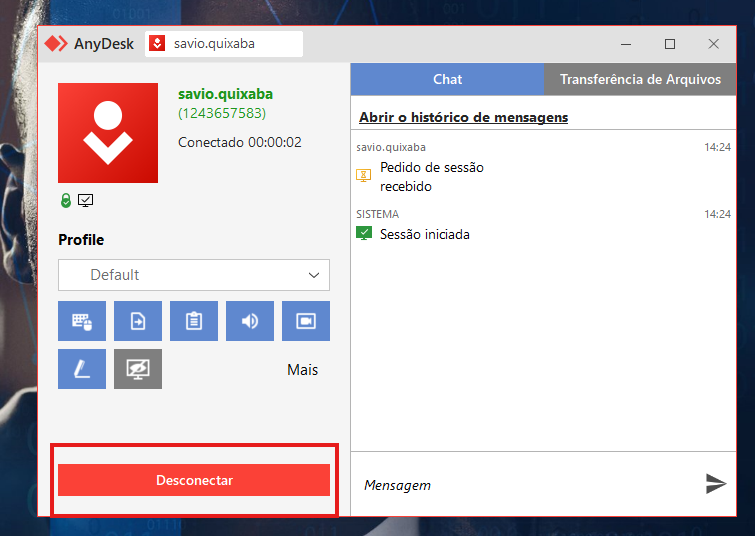Viewport: 755px width, 536px height.
Task: Open the Default profile dropdown
Action: pos(194,275)
